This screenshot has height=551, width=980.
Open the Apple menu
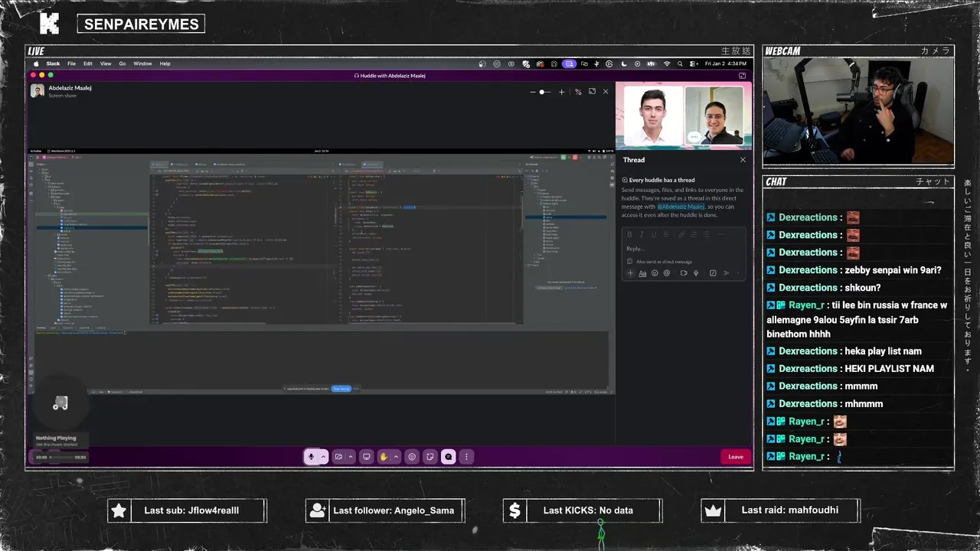pos(36,64)
